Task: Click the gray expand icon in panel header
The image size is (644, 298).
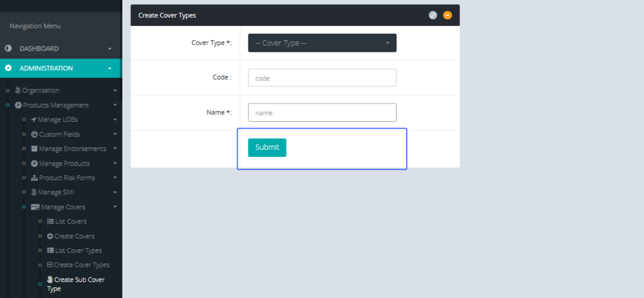Action: click(x=433, y=15)
